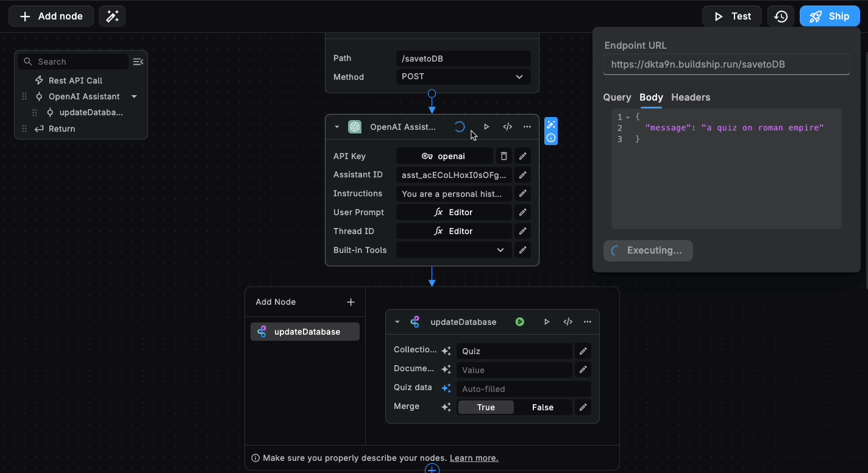Open the version history clock icon
This screenshot has height=473, width=868.
coord(781,16)
